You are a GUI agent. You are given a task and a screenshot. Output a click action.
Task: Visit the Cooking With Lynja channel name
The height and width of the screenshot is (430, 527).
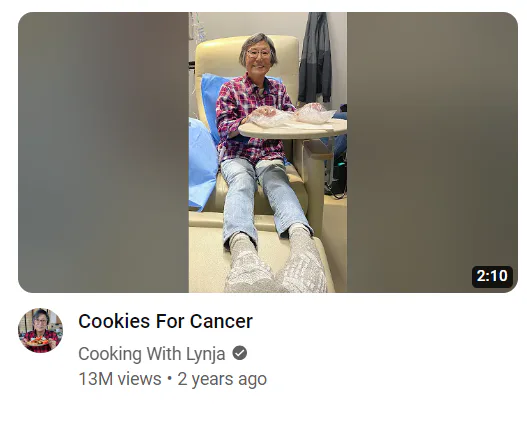pyautogui.click(x=152, y=354)
